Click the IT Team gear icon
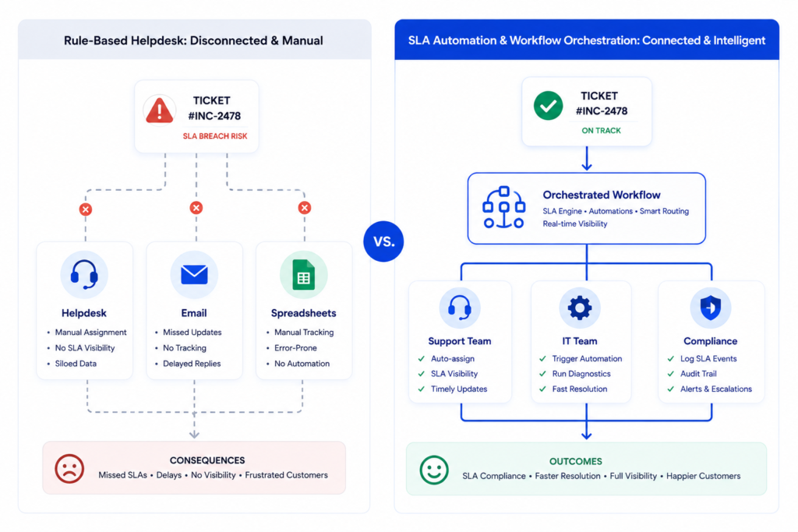This screenshot has width=798, height=532. [x=580, y=308]
